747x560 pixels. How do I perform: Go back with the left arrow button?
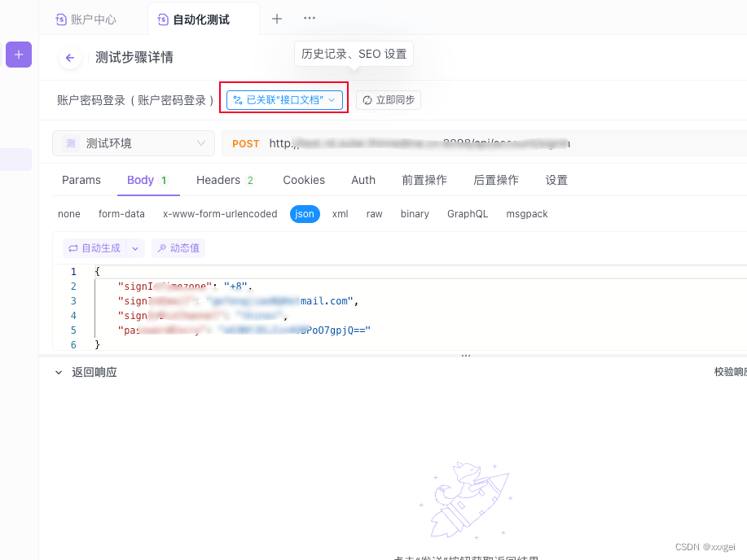(x=70, y=58)
